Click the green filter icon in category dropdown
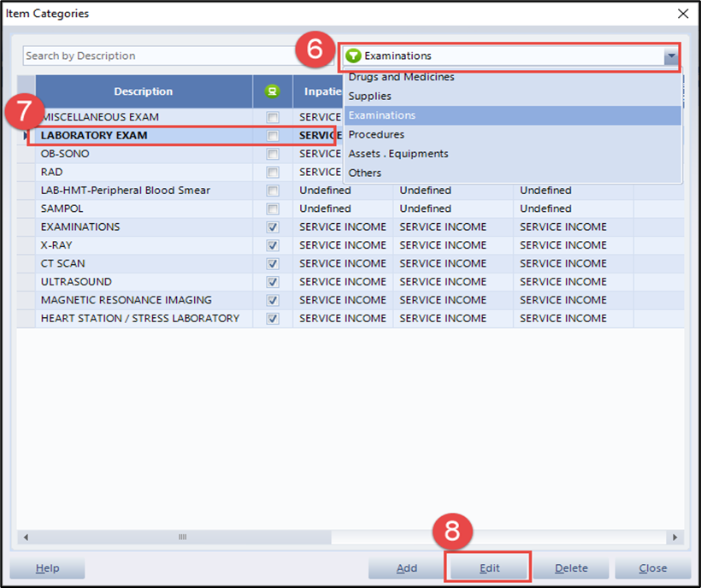Image resolution: width=701 pixels, height=588 pixels. (x=354, y=56)
